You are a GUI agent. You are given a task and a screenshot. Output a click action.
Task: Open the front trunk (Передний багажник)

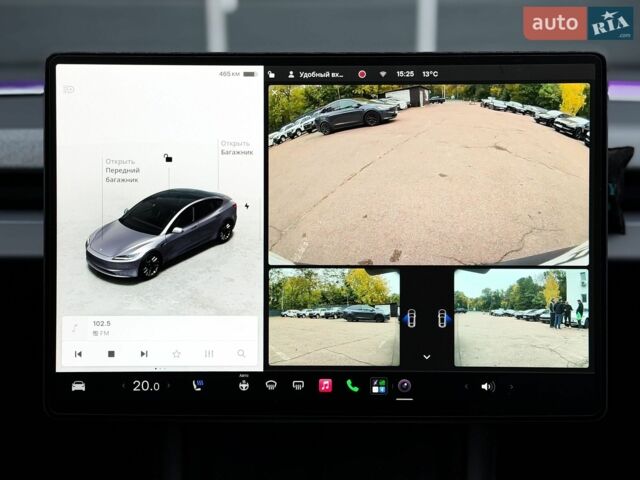[122, 170]
